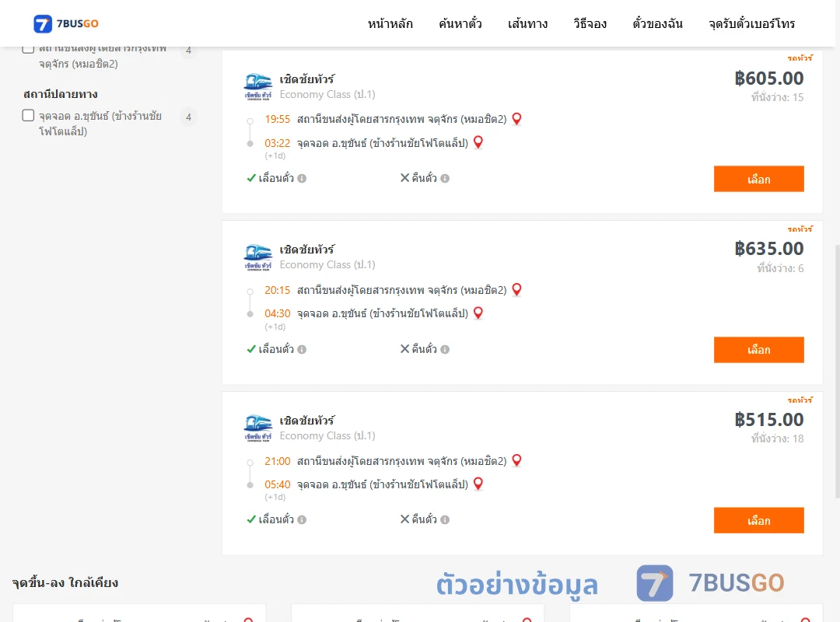The height and width of the screenshot is (622, 840).
Task: Open วิธีจอง menu item
Action: (590, 23)
